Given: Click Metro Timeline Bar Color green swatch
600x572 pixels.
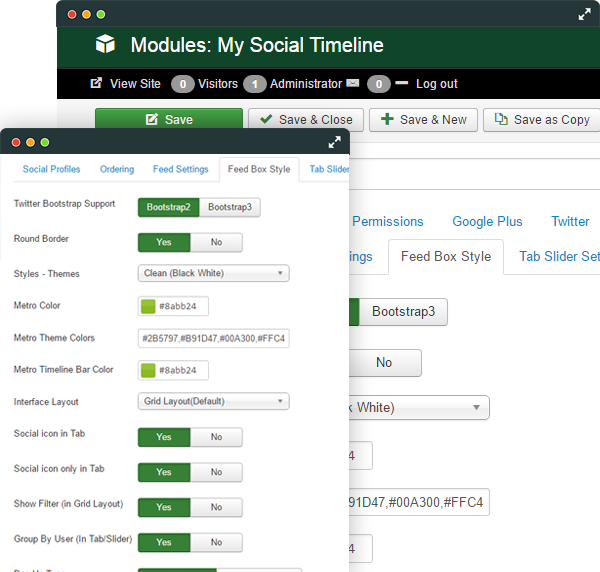Looking at the screenshot, I should [x=148, y=370].
